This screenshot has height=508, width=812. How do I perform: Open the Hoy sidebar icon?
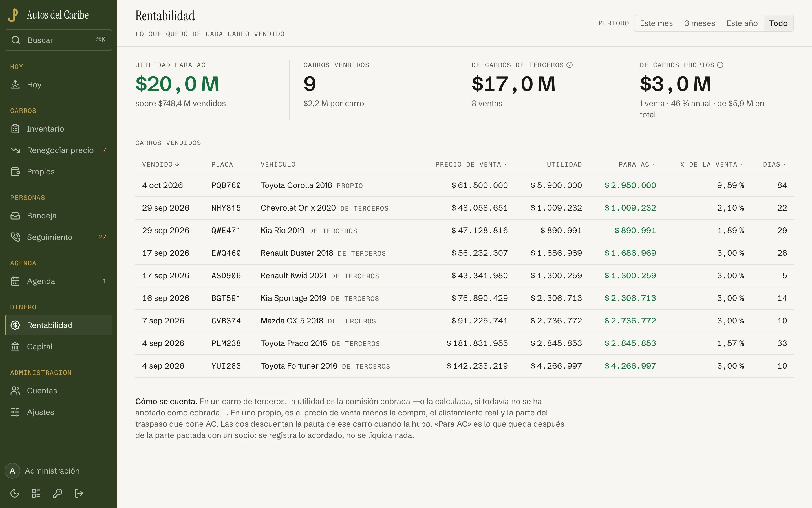click(x=15, y=85)
